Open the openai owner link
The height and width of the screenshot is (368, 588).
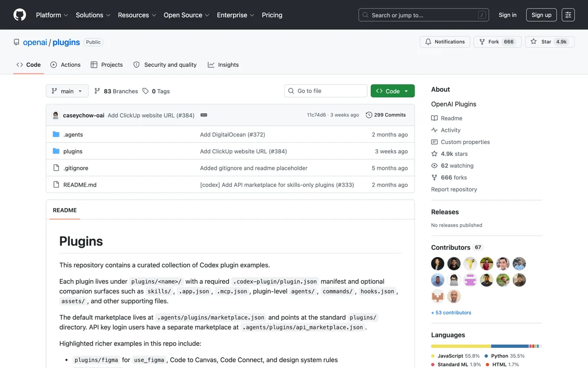coord(35,42)
